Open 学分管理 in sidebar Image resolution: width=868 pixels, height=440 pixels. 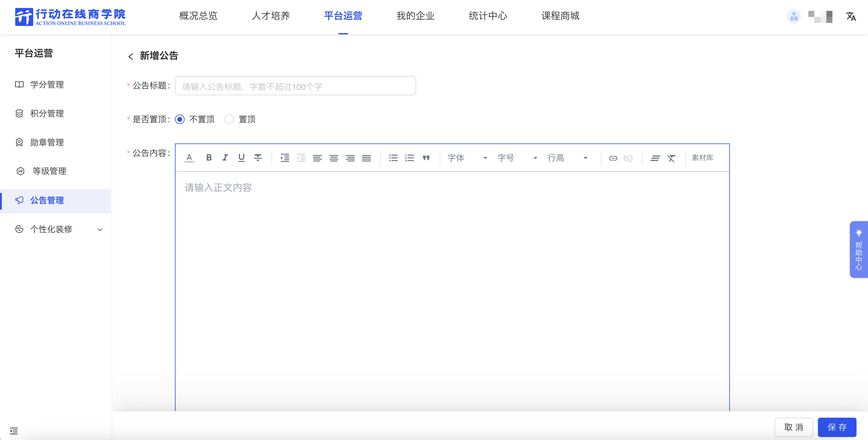(55, 84)
